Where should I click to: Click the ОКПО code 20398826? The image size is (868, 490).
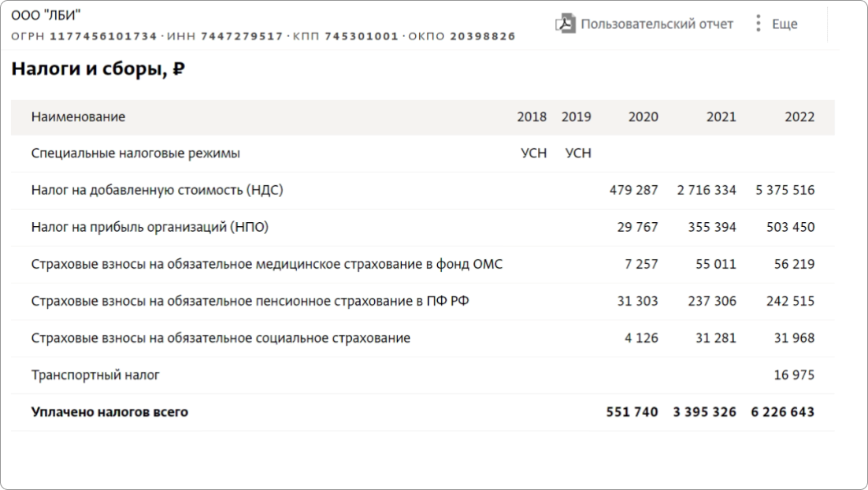(x=483, y=36)
